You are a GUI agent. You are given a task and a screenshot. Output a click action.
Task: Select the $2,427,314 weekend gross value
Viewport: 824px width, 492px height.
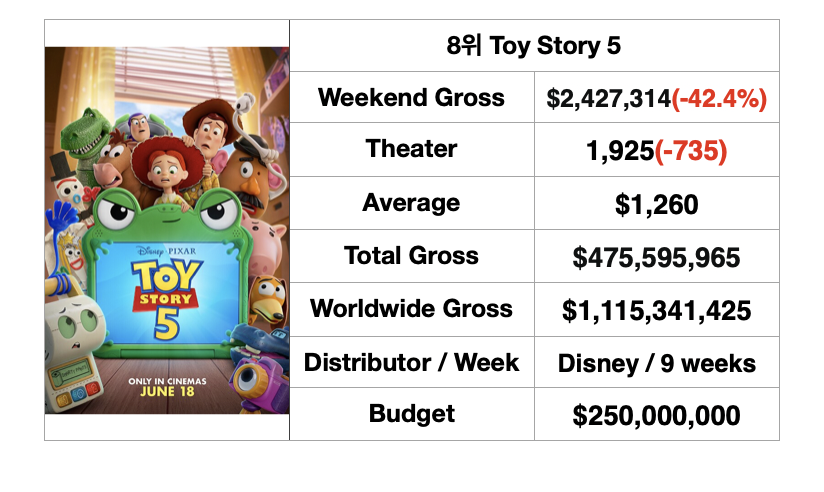point(609,99)
